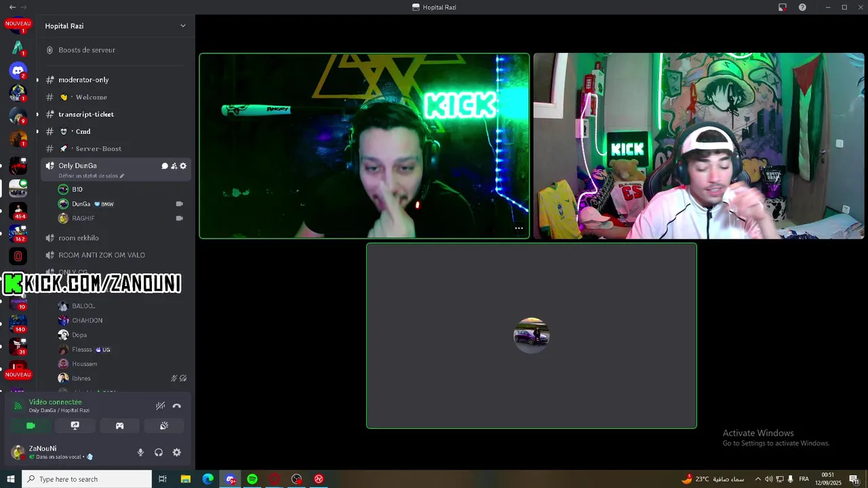Select Only DunGa voice channel
This screenshot has width=868, height=488.
78,166
